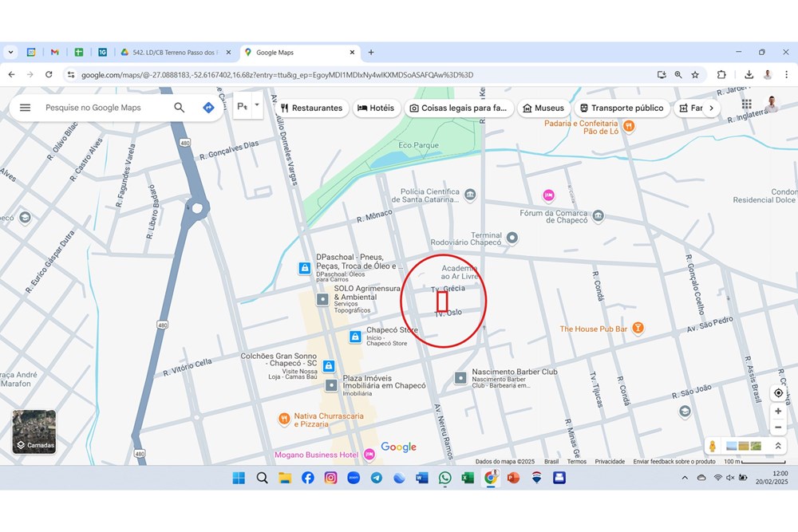This screenshot has width=798, height=532.
Task: Select the Transporte público chip
Action: pos(622,108)
